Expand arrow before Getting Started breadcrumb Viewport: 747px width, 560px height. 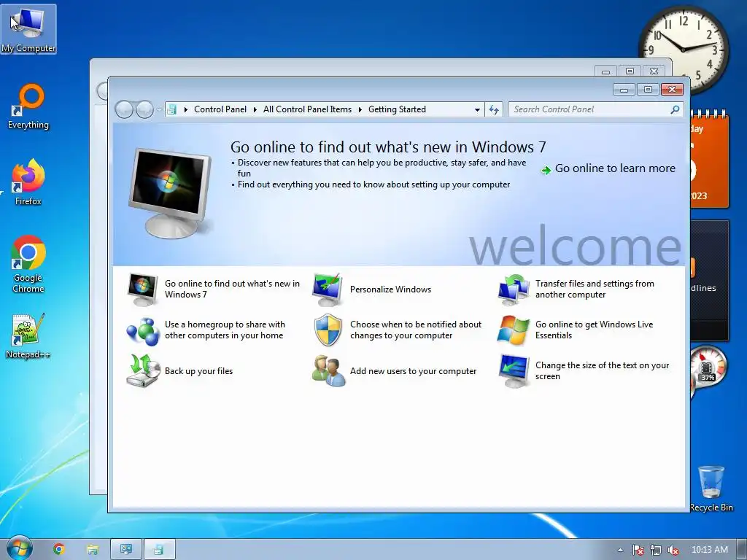pyautogui.click(x=360, y=109)
